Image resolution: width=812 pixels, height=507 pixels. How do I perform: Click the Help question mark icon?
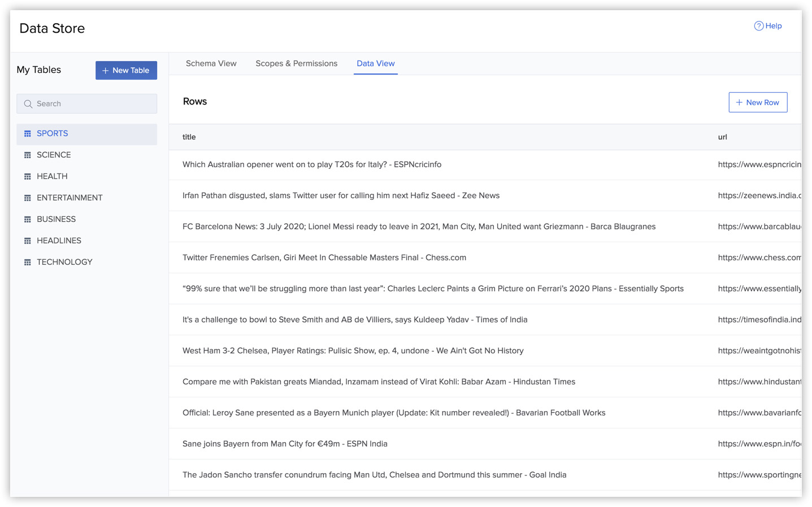[x=758, y=26]
